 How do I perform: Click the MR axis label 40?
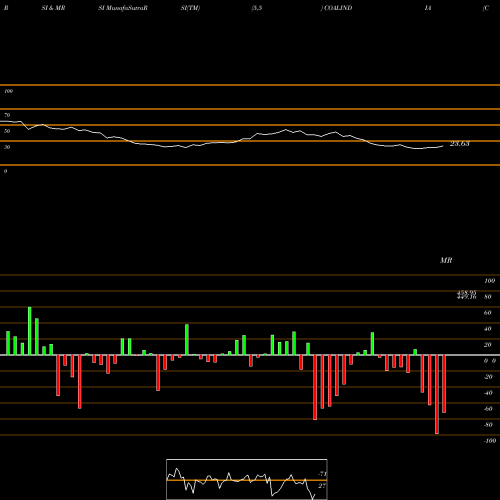tap(488, 329)
